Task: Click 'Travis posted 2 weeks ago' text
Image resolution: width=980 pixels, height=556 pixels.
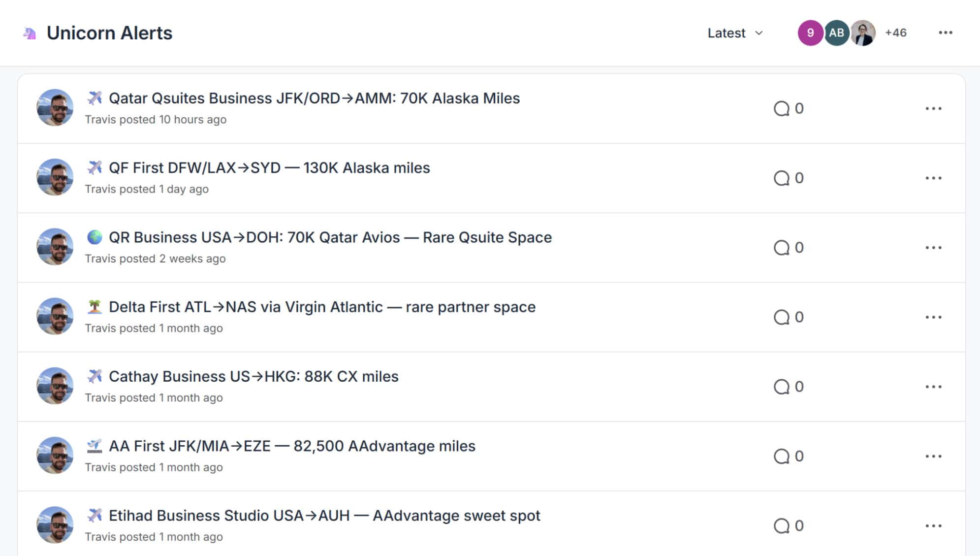Action: [155, 259]
